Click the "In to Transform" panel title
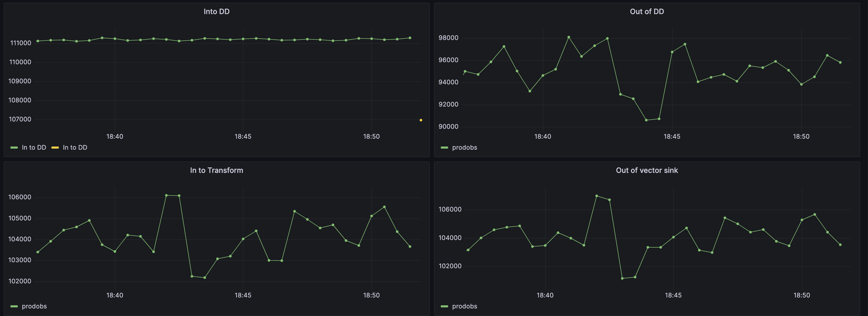This screenshot has height=316, width=868. (x=217, y=170)
